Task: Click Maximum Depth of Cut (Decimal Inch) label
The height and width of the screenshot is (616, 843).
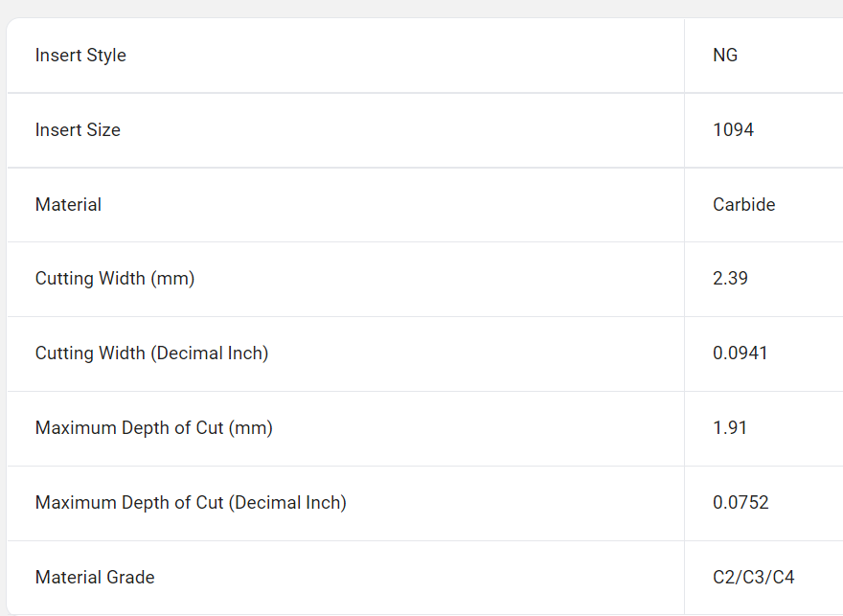Action: click(x=191, y=503)
